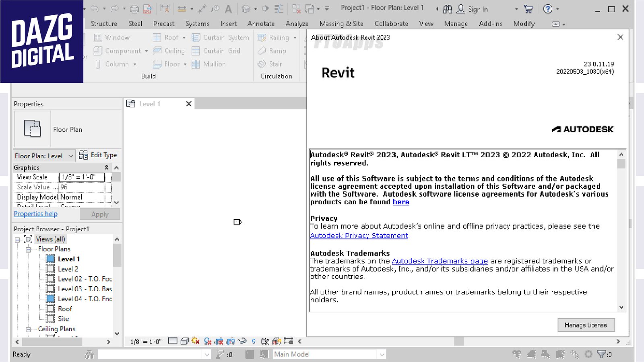Click the Redo arrow icon
Viewport: 644px width, 362px height.
coord(114,8)
